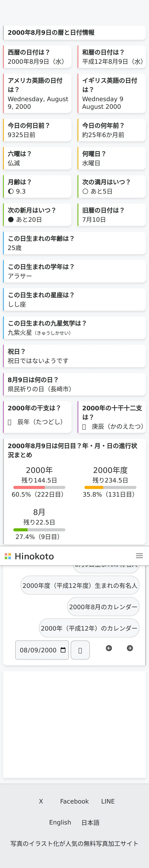Click the 8月 green progress bar
149x868 pixels.
coord(39,530)
